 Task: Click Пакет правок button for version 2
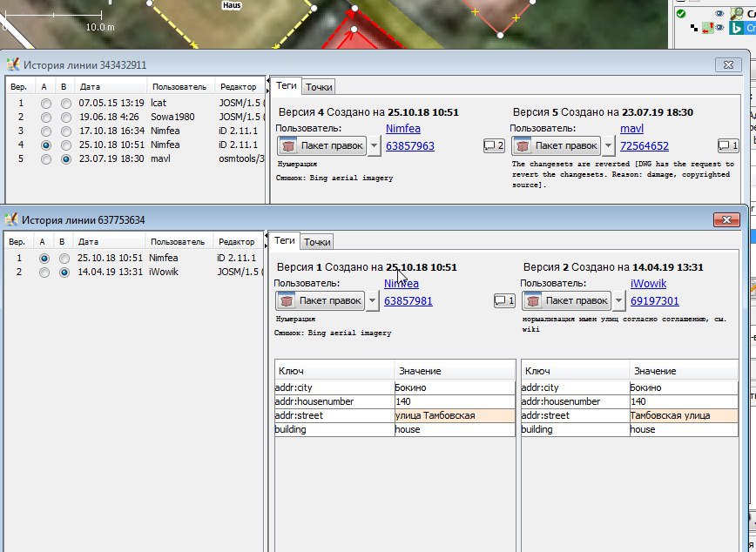pyautogui.click(x=566, y=301)
